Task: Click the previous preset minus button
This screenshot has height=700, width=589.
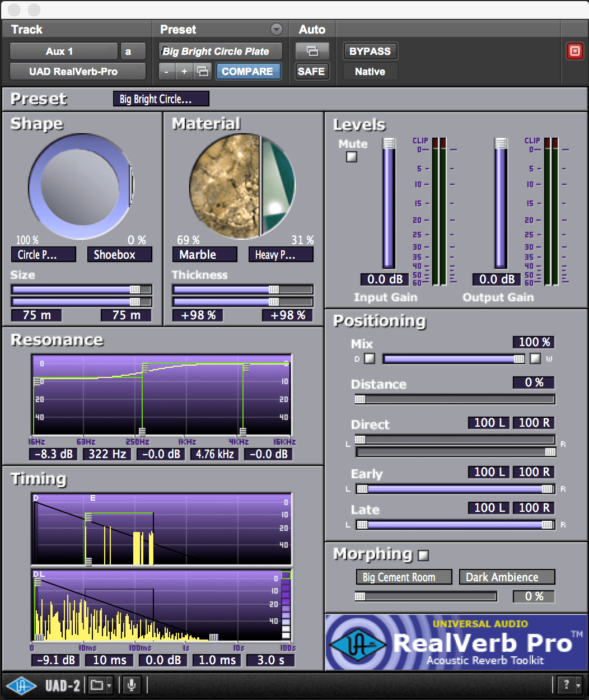Action: click(166, 72)
